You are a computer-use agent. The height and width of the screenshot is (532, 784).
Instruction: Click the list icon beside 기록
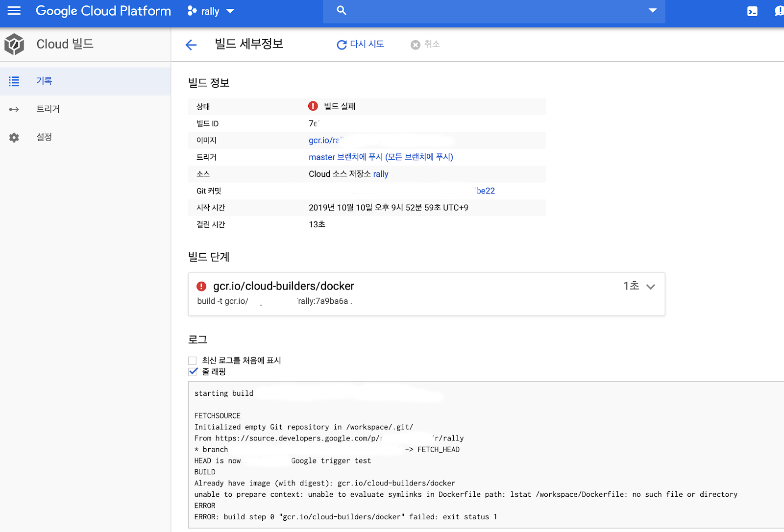point(14,81)
